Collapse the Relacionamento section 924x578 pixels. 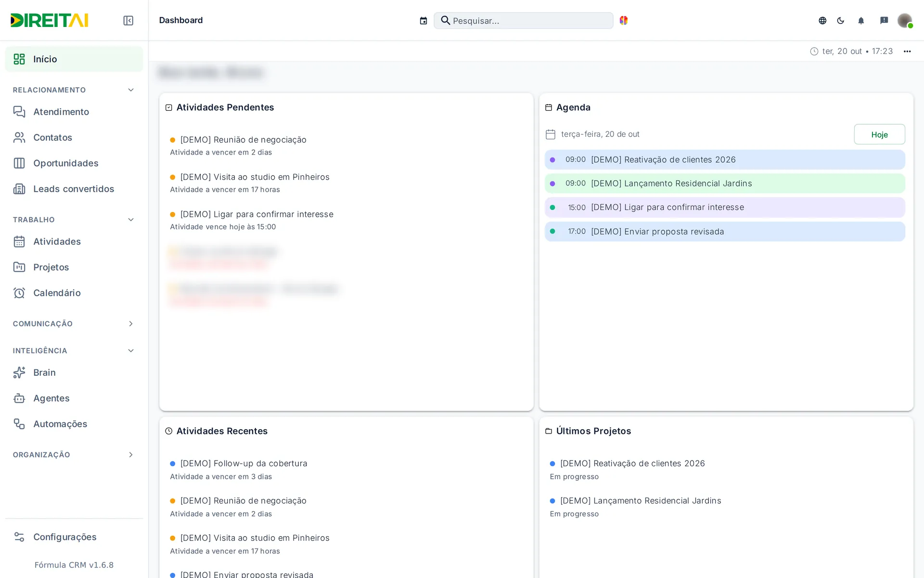(131, 90)
